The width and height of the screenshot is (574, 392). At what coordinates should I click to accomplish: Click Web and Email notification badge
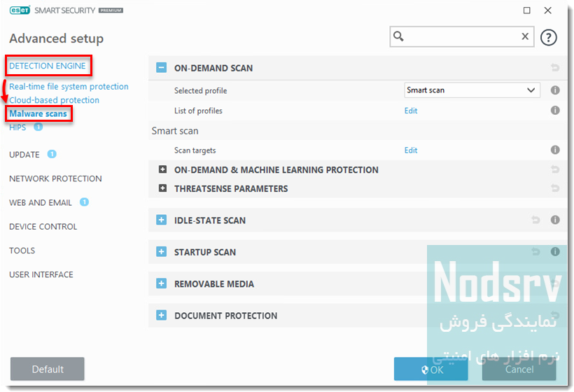pyautogui.click(x=84, y=202)
